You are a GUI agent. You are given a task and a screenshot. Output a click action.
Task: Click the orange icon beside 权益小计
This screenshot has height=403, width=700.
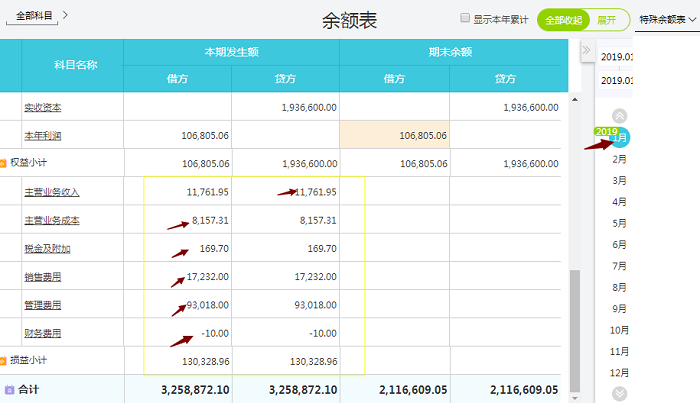pos(3,163)
